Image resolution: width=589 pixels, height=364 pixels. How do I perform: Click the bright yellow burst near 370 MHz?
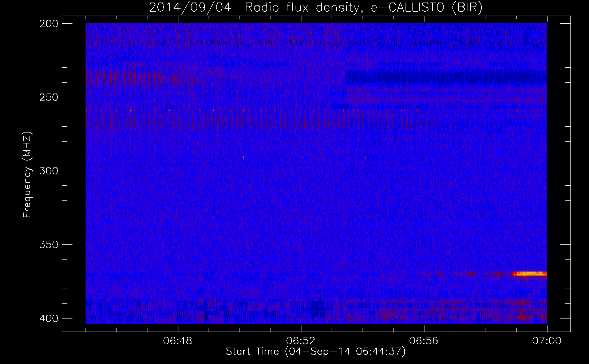point(530,274)
